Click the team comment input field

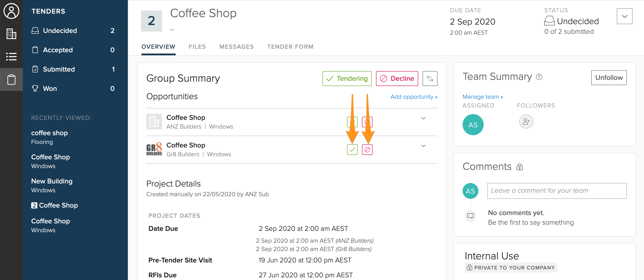tap(557, 190)
